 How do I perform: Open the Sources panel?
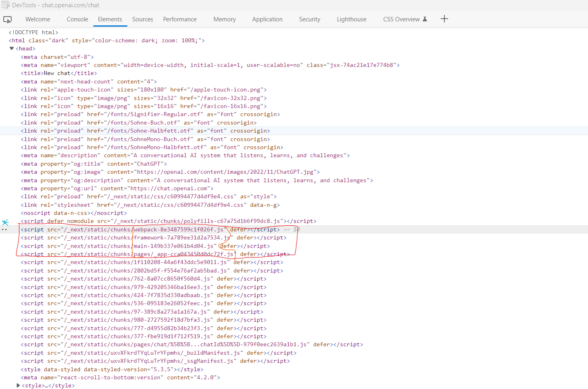coord(142,19)
